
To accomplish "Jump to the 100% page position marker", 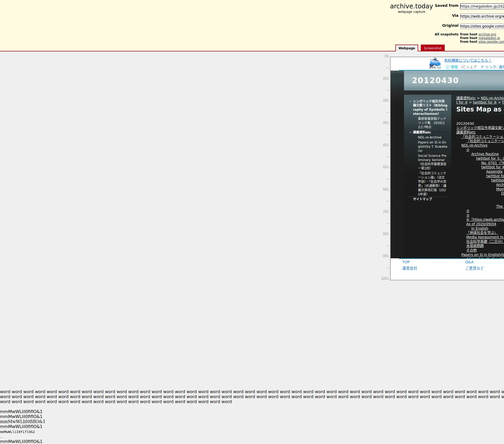I will point(385,278).
